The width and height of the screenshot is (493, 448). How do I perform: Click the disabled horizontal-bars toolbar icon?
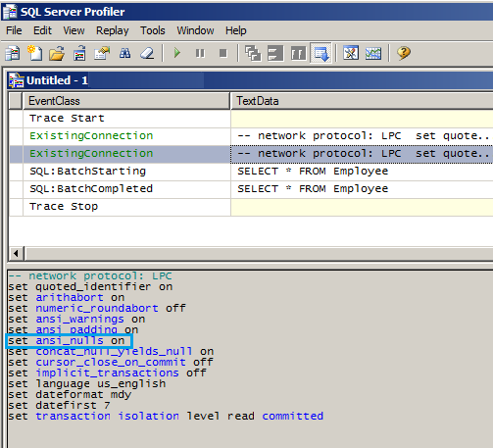coord(275,53)
